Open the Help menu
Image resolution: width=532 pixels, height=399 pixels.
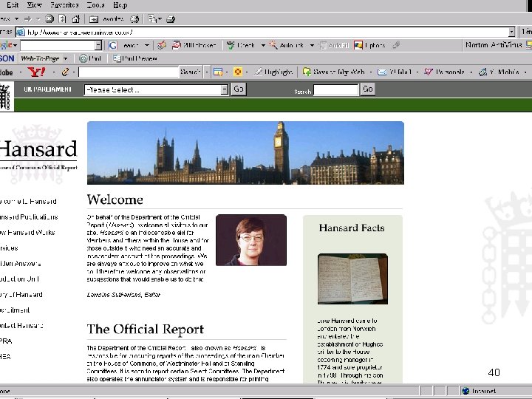pyautogui.click(x=120, y=4)
